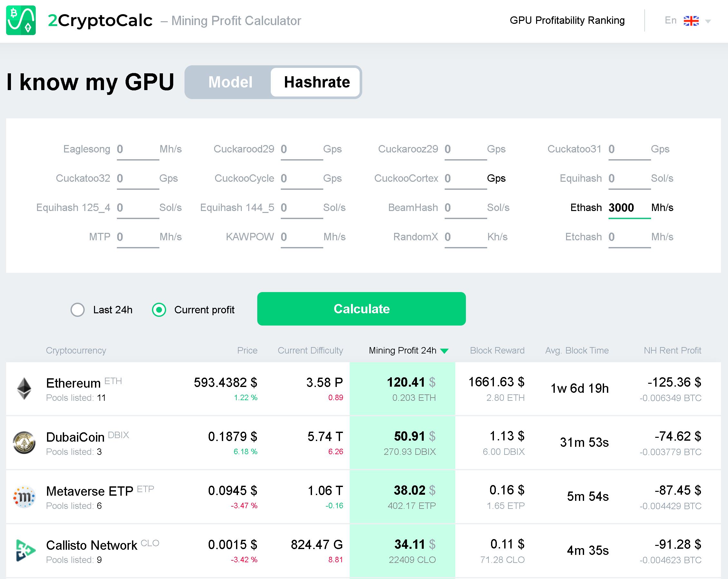Open the CuckooCortex Gps unit selector

pos(496,178)
